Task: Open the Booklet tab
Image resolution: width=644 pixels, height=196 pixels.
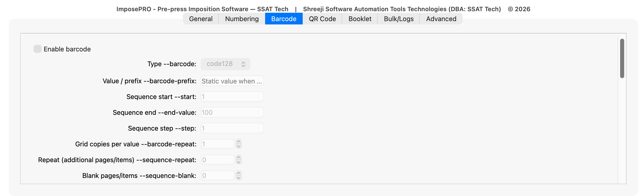Action: coord(360,19)
